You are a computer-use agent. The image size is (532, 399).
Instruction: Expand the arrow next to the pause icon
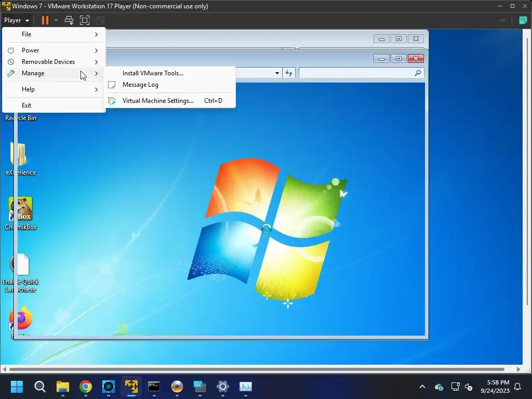pos(56,20)
